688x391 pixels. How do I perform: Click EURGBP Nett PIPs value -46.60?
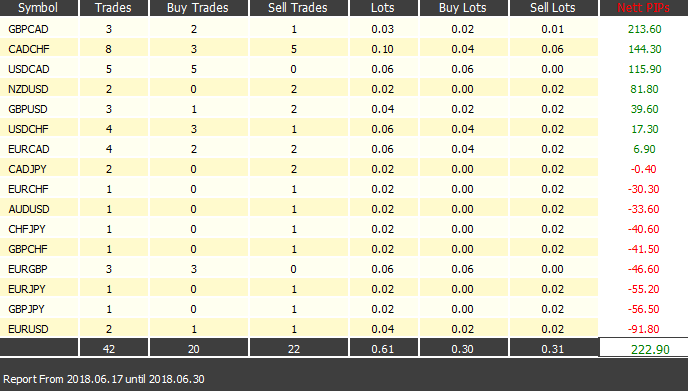[x=644, y=269]
